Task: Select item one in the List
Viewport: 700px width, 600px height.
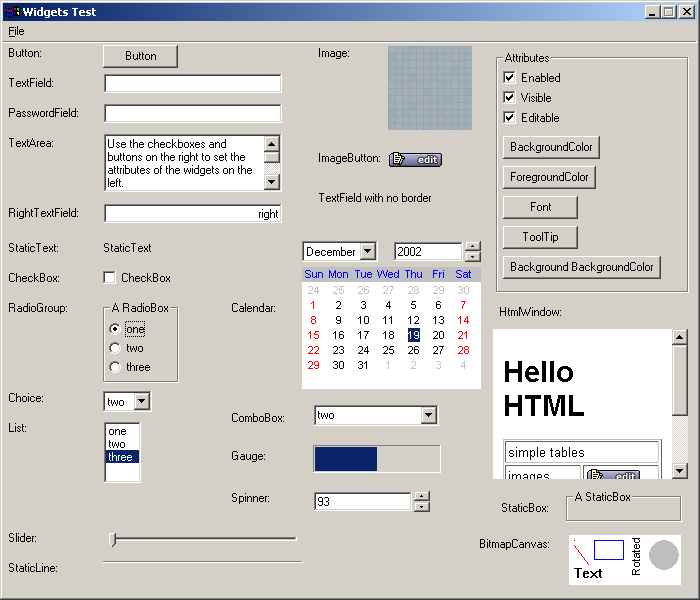Action: pyautogui.click(x=118, y=432)
